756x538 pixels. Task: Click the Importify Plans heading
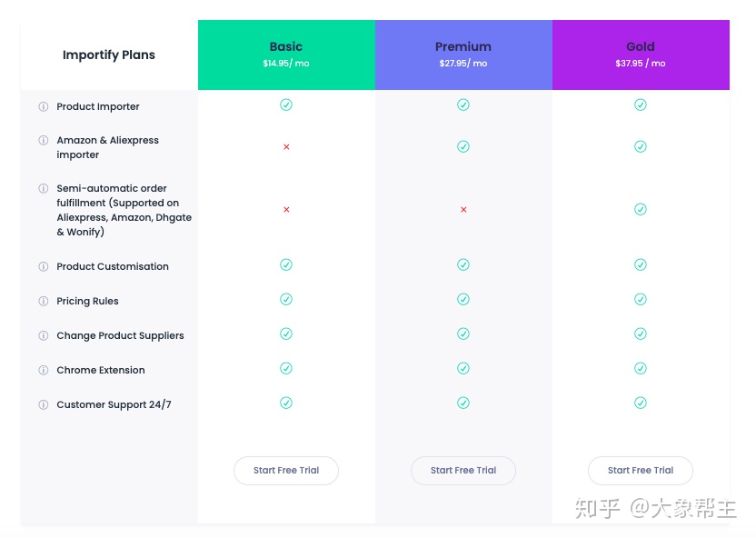point(109,55)
